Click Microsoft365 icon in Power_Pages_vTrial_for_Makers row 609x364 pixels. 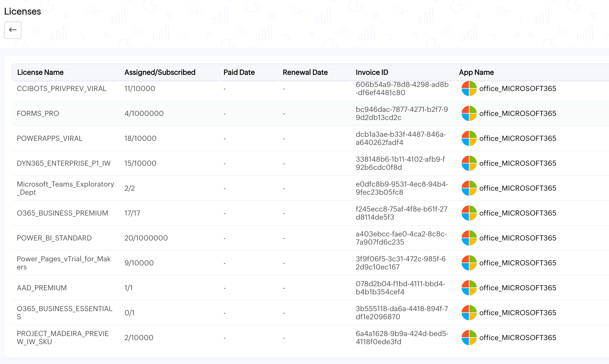(x=469, y=263)
